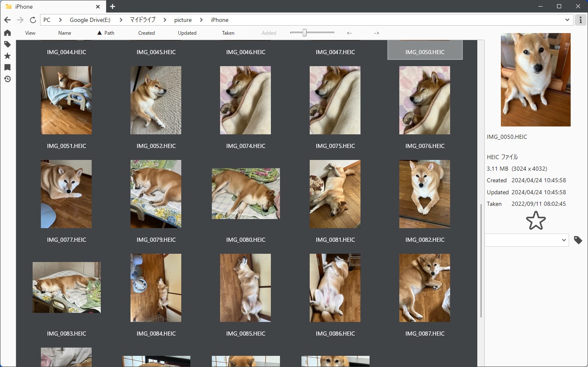Select thumbnail IMG_0082.HEIC
This screenshot has height=367, width=588.
[x=425, y=194]
